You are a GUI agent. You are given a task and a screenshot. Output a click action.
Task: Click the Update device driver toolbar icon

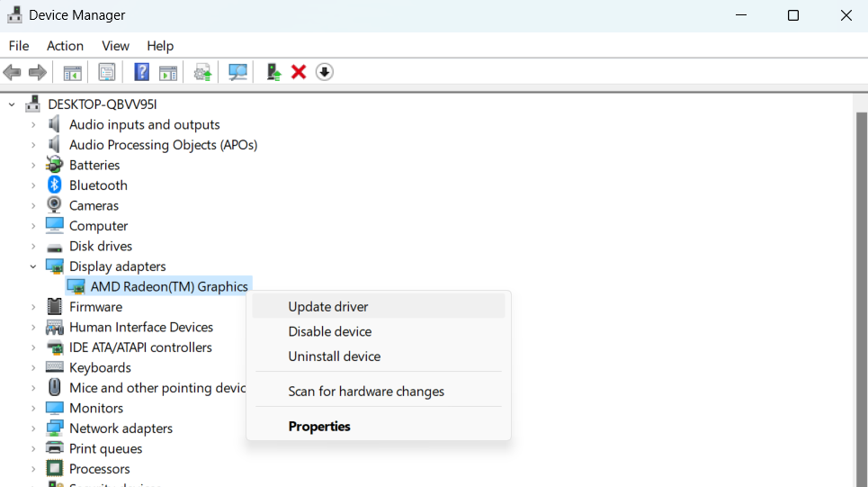point(202,72)
